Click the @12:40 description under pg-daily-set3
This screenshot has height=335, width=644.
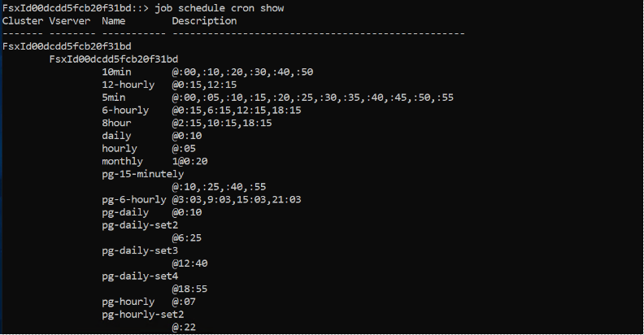click(189, 263)
